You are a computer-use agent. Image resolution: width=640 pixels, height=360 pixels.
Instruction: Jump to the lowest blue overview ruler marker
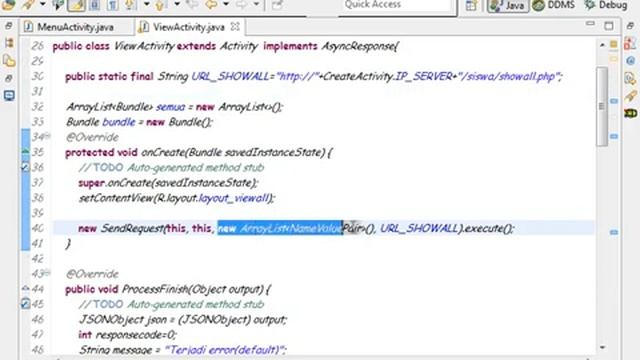(614, 232)
